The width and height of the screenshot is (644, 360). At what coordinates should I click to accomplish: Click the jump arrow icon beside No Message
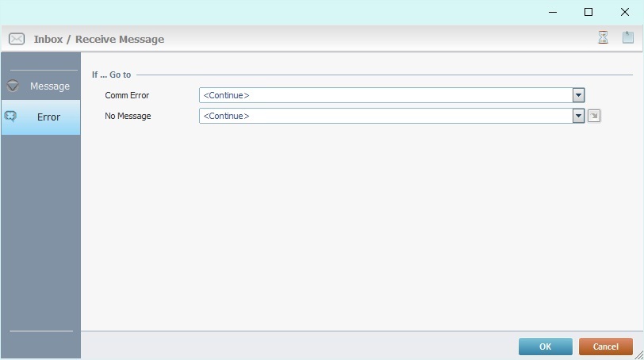pyautogui.click(x=594, y=116)
